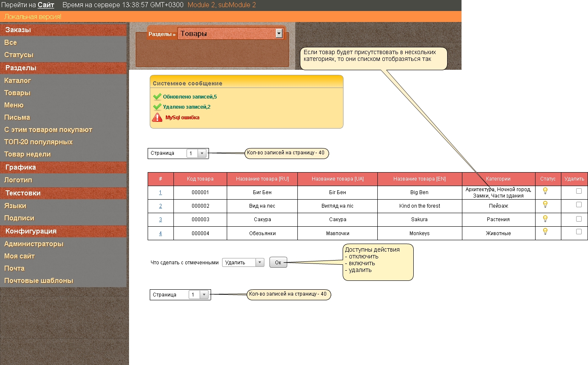Check the delete box for Обезьянки row
This screenshot has width=588, height=365.
point(579,232)
